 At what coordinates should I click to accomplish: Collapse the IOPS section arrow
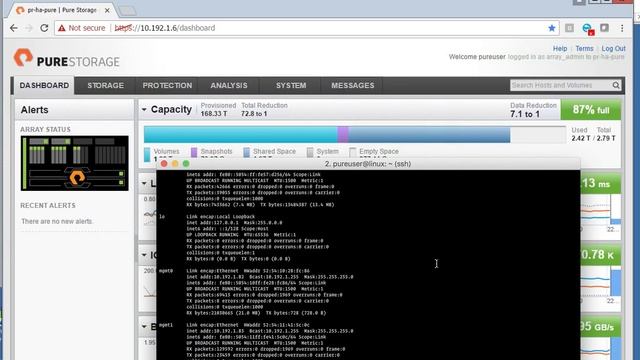pyautogui.click(x=144, y=255)
